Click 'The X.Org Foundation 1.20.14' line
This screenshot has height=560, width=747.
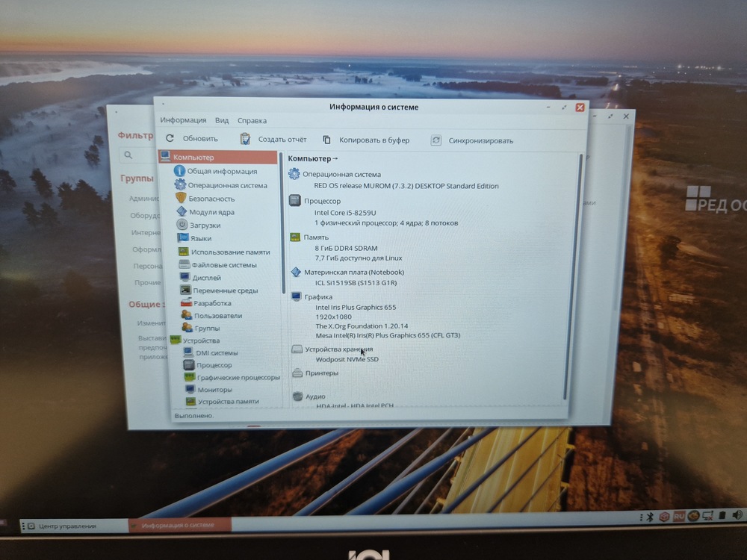pos(362,326)
